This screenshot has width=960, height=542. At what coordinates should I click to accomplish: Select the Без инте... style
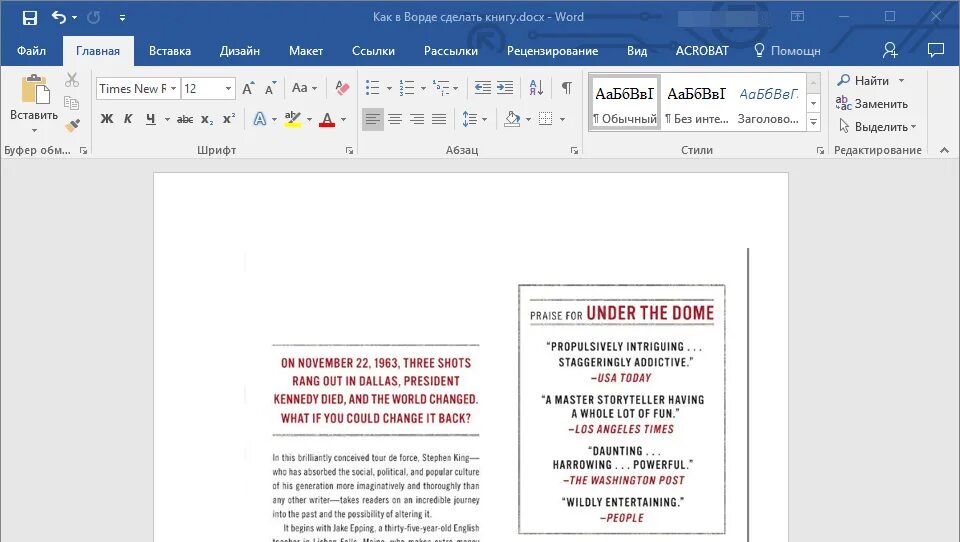point(697,103)
